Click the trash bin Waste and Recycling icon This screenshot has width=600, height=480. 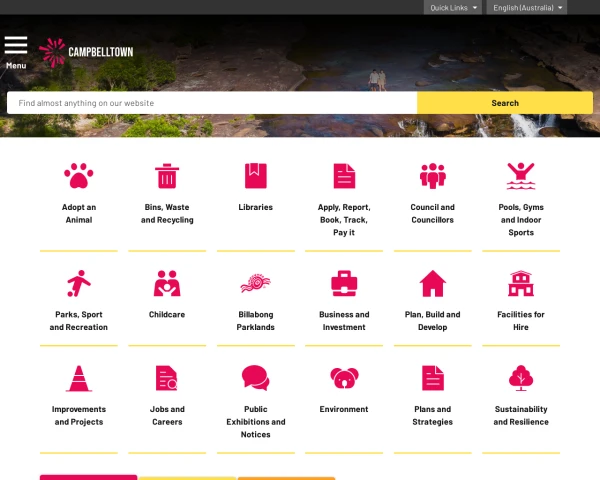tap(167, 176)
